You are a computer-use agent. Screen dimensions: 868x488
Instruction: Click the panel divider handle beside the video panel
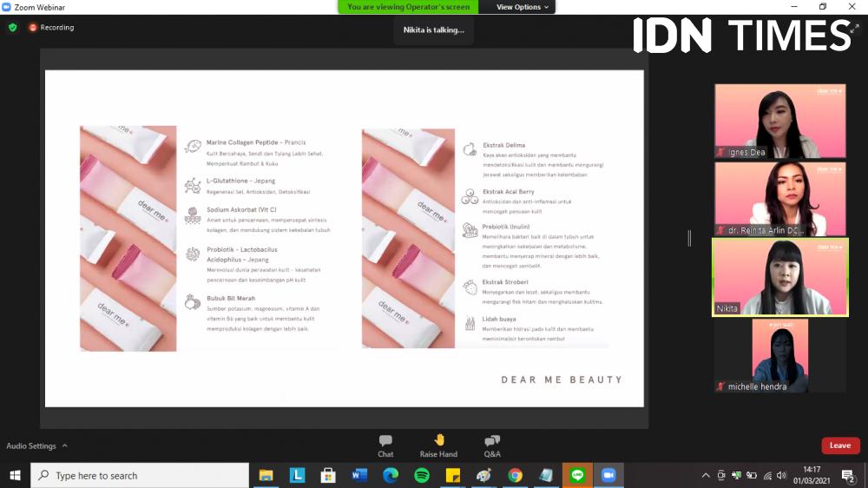pyautogui.click(x=689, y=238)
